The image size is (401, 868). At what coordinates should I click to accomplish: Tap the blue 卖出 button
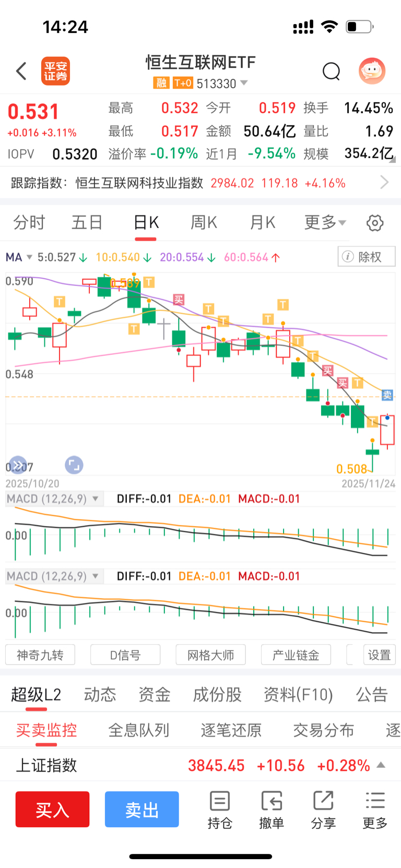click(x=142, y=810)
